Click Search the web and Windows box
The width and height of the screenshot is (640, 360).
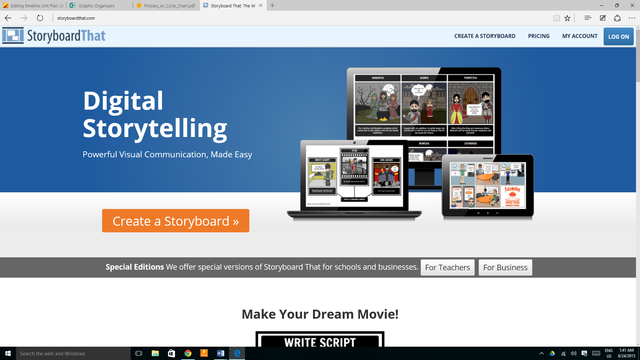click(x=73, y=353)
